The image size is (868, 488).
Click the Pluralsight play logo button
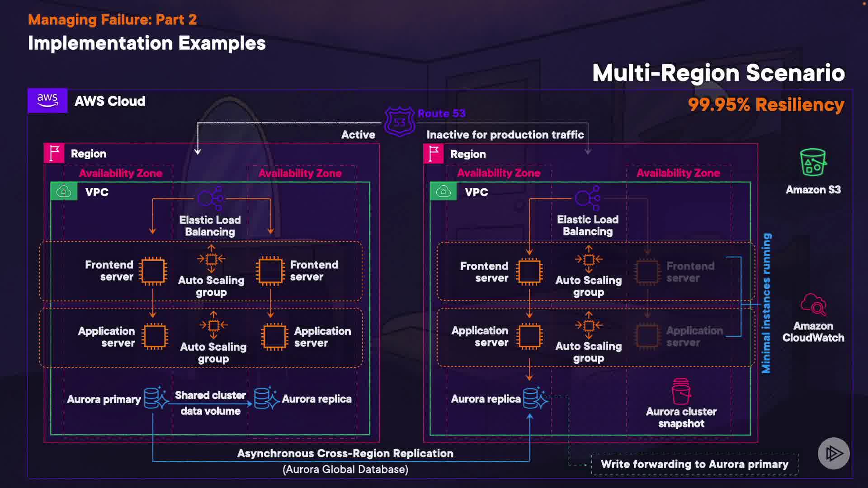(834, 453)
